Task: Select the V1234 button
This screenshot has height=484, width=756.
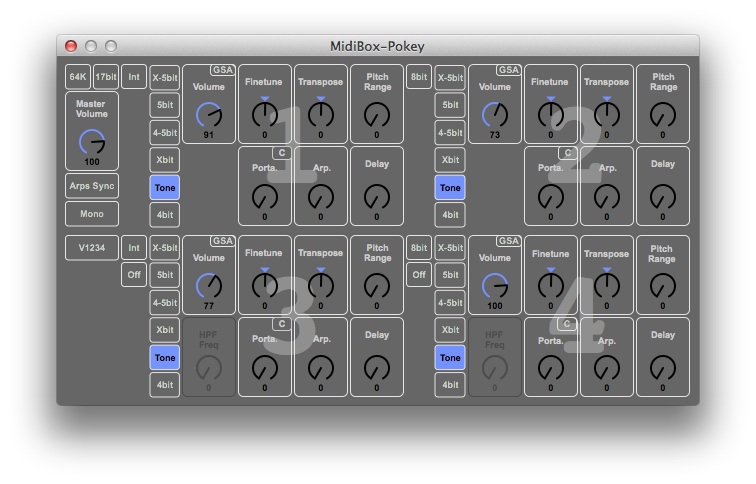Action: 92,248
